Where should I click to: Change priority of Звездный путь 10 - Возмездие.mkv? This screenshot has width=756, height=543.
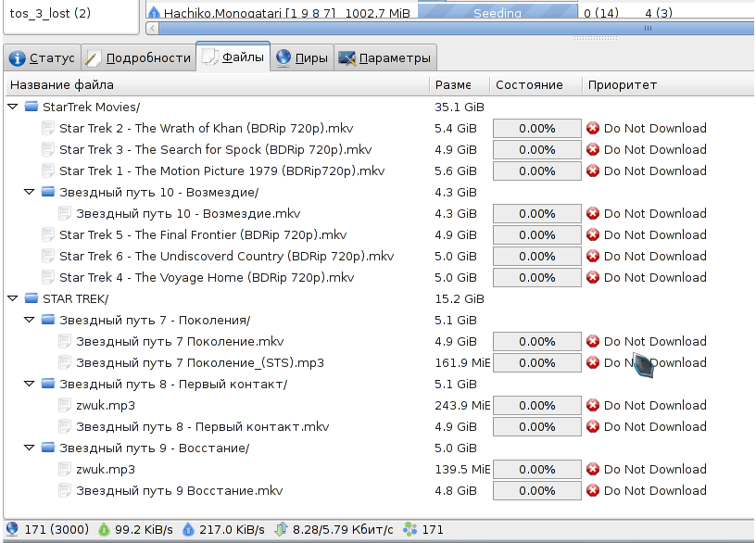click(647, 214)
